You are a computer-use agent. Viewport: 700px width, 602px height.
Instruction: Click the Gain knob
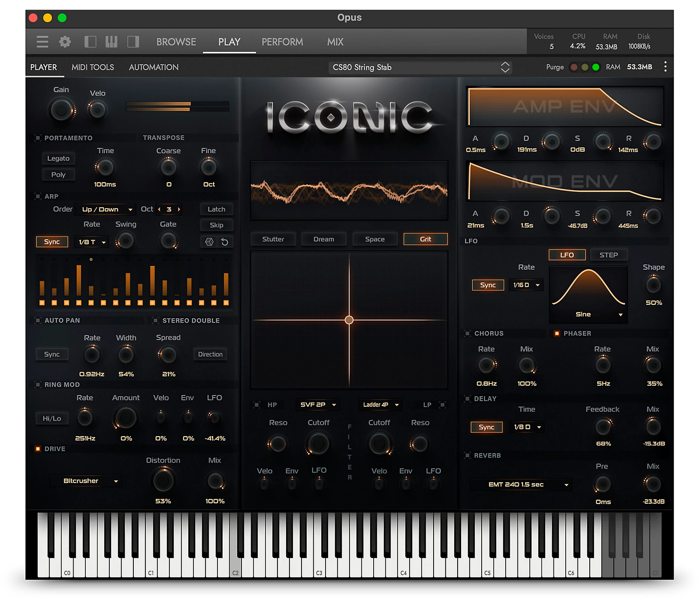coord(61,110)
